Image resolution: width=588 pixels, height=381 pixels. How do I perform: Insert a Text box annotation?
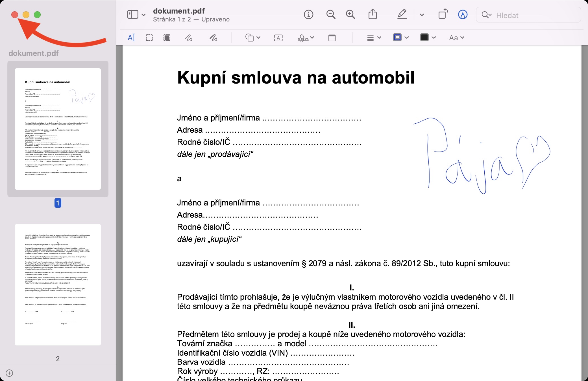pos(278,38)
